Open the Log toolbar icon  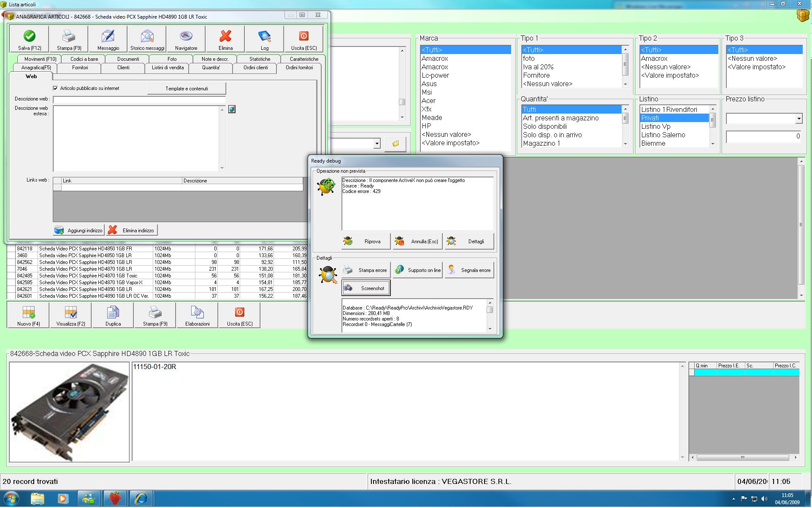[x=265, y=37]
